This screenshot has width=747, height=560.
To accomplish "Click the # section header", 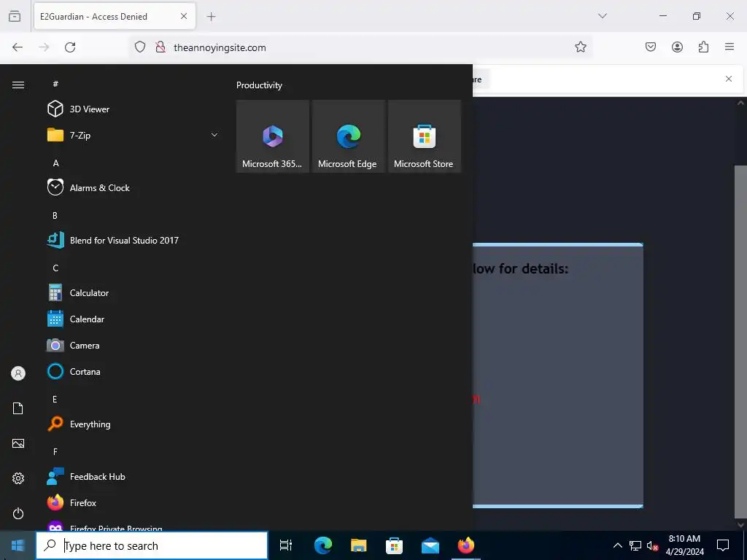I will [55, 84].
